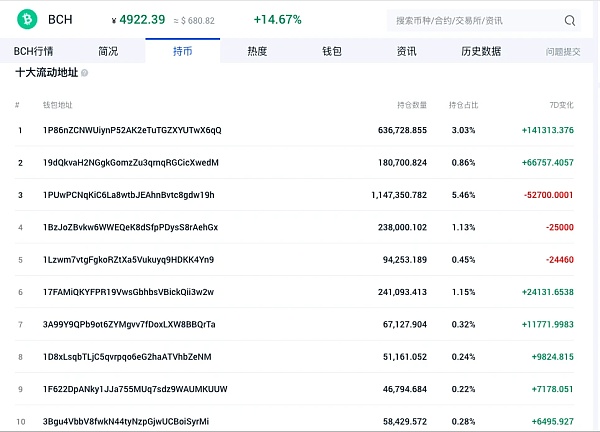The height and width of the screenshot is (432, 600).
Task: Click the green BCH coin logo
Action: [27, 19]
